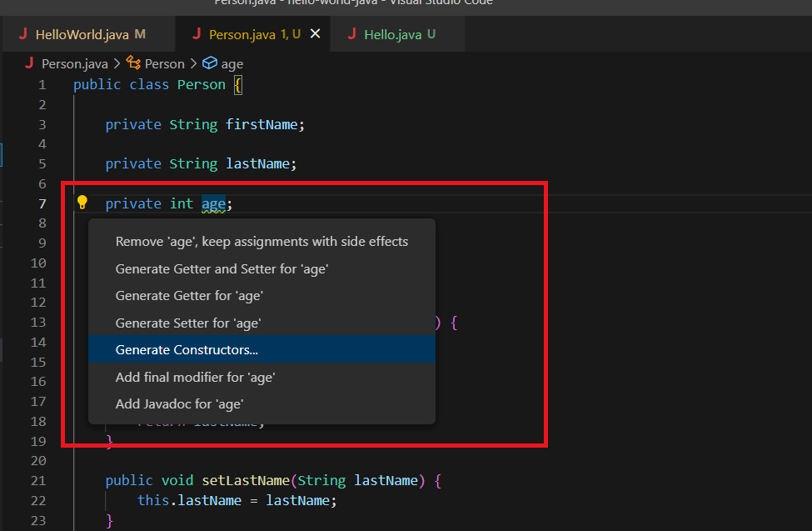Select Generate Setter for 'age'
Viewport: 812px width, 531px height.
(188, 323)
